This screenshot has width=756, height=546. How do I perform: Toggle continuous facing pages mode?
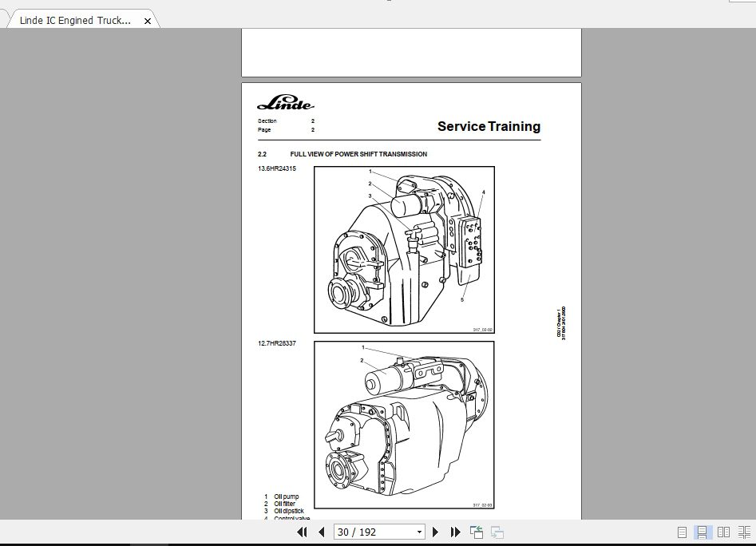coord(745,532)
